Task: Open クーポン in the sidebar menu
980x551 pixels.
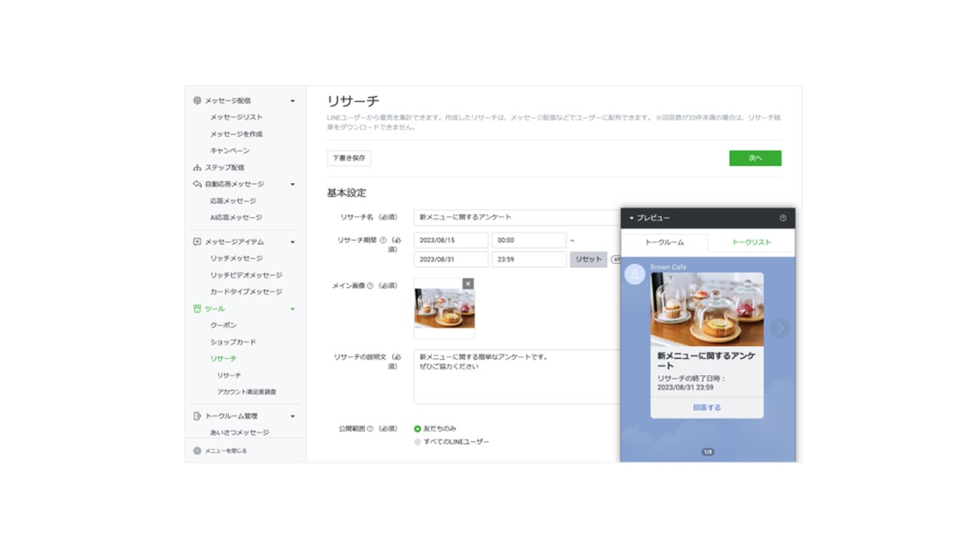Action: coord(224,325)
